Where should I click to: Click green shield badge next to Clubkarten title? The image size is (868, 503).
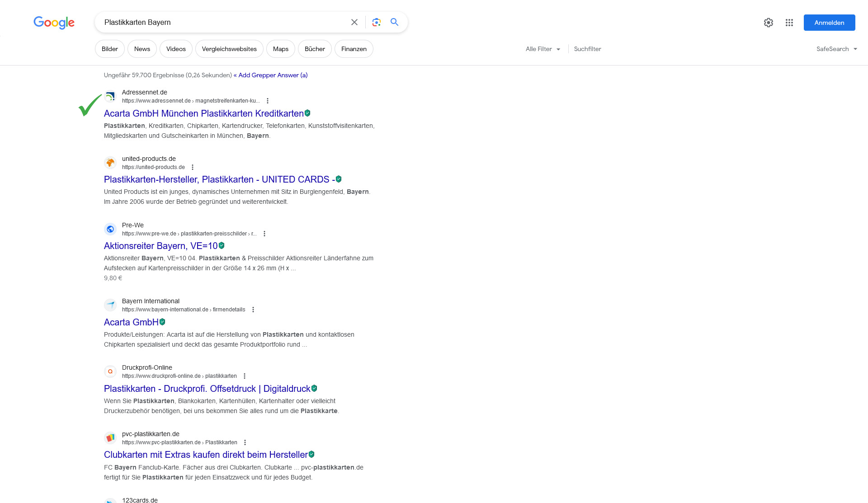click(311, 454)
